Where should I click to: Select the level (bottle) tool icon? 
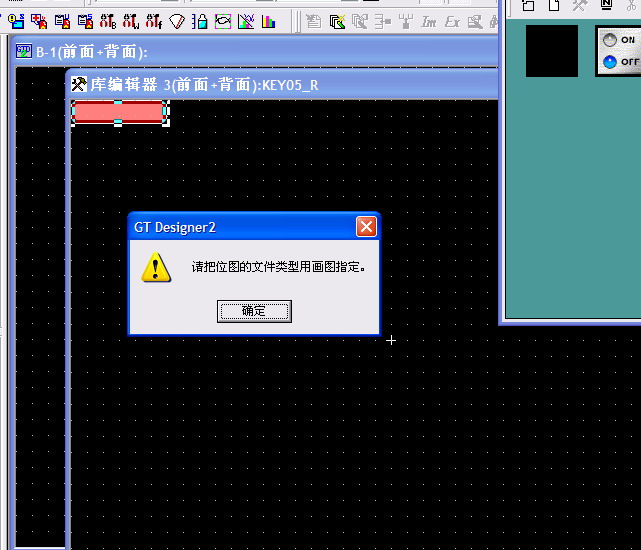[x=200, y=21]
